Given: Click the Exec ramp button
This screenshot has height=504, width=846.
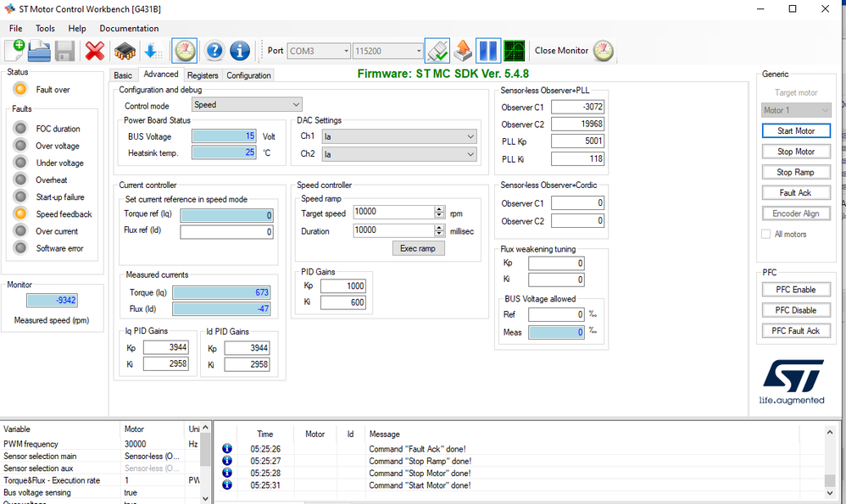Looking at the screenshot, I should point(418,248).
